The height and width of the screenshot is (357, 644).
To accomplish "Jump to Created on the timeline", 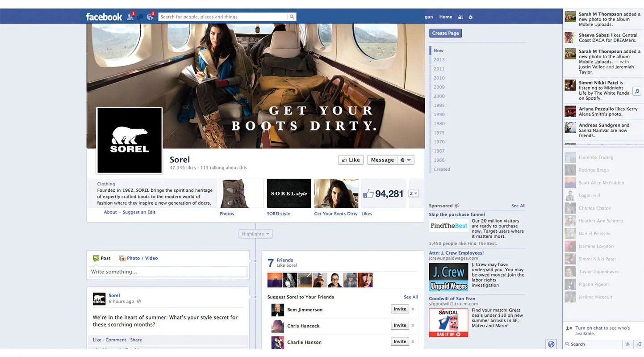I will pyautogui.click(x=442, y=169).
